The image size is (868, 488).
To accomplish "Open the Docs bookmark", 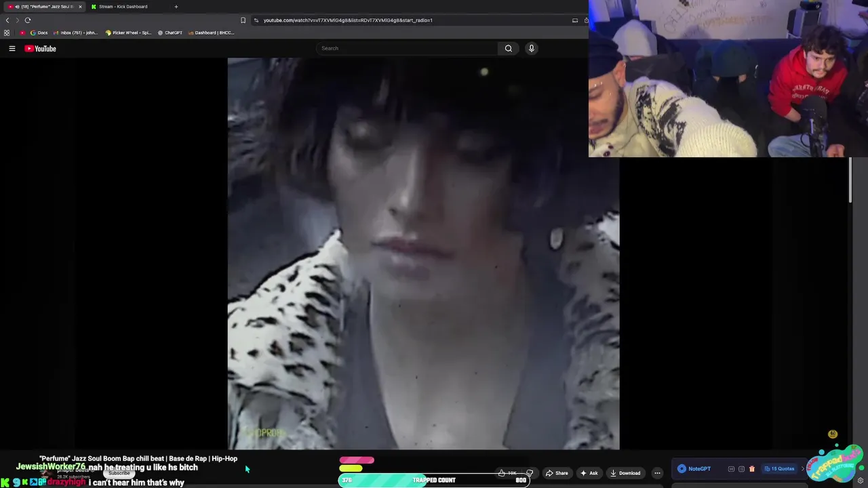I will pyautogui.click(x=39, y=33).
